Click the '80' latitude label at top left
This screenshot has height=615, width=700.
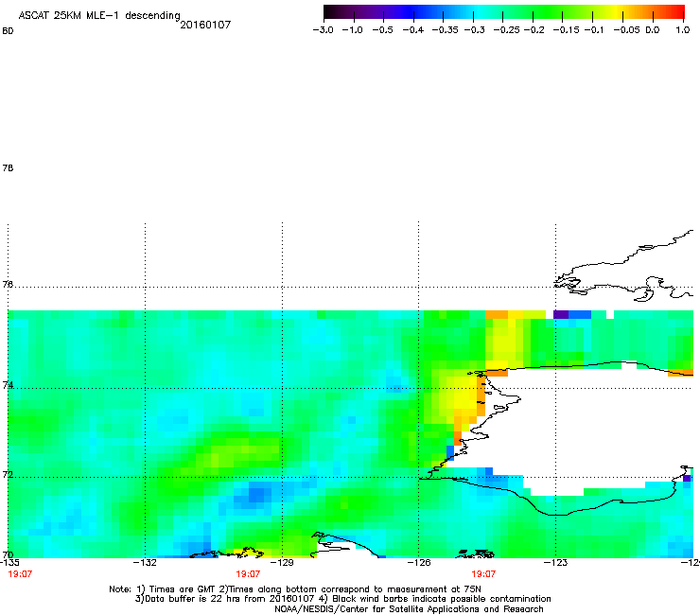click(8, 31)
